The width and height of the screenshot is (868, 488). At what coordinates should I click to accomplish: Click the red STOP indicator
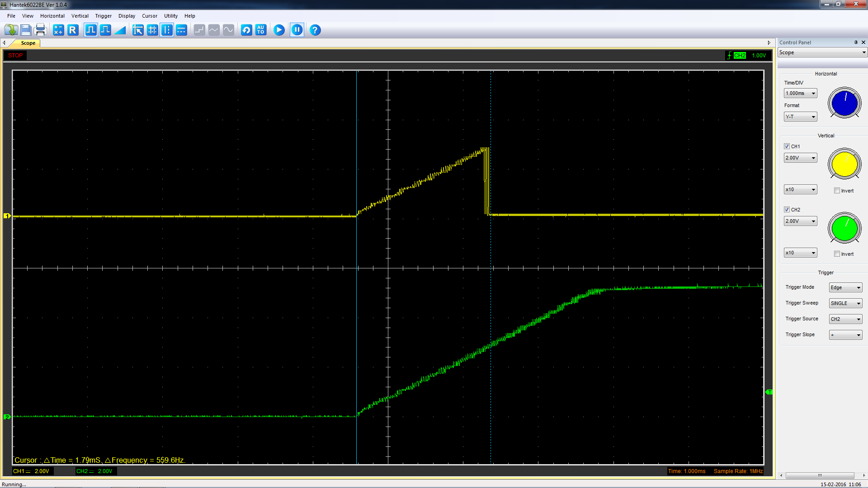coord(15,55)
